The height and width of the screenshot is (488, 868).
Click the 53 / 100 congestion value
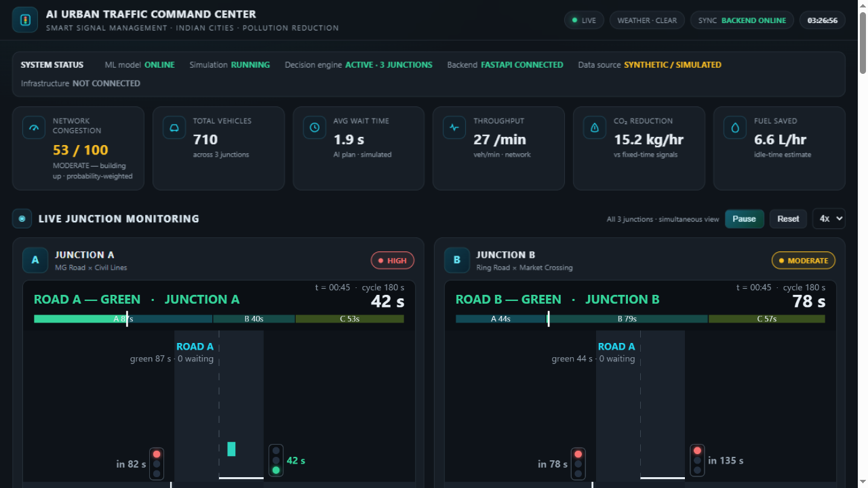click(x=81, y=150)
